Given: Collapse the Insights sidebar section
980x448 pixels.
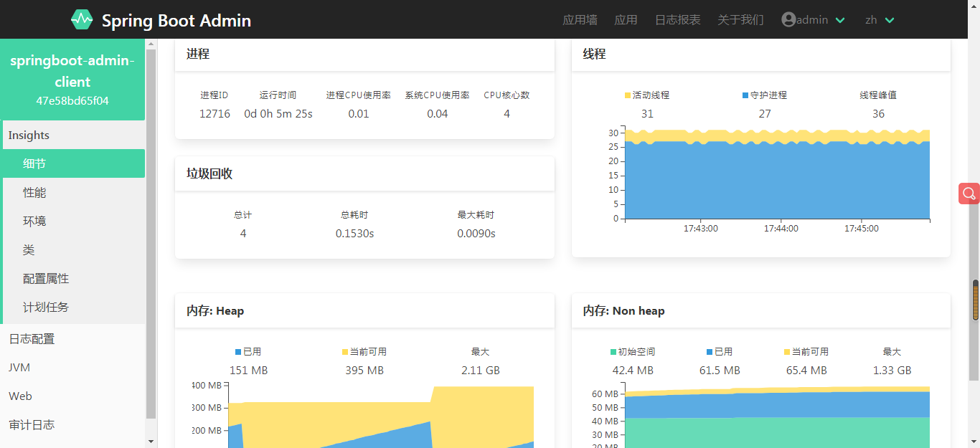Looking at the screenshot, I should [x=72, y=135].
